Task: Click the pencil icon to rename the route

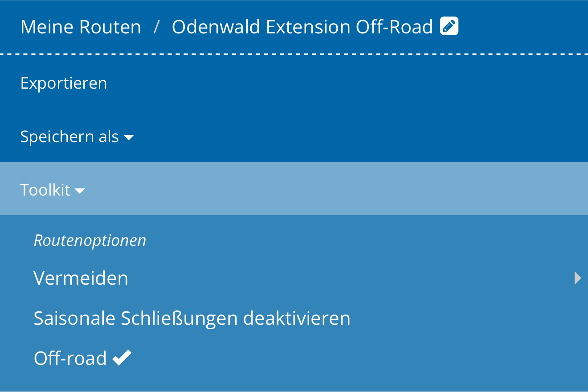Action: (449, 26)
